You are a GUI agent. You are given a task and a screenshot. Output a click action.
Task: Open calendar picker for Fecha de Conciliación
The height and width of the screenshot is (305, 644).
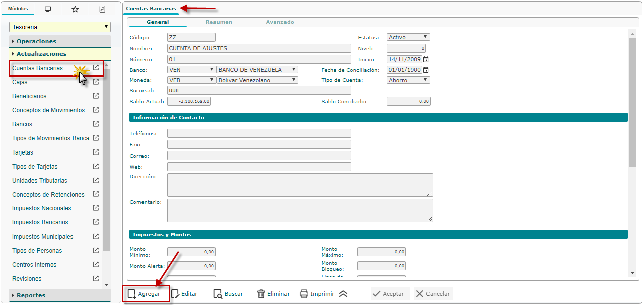(x=426, y=70)
